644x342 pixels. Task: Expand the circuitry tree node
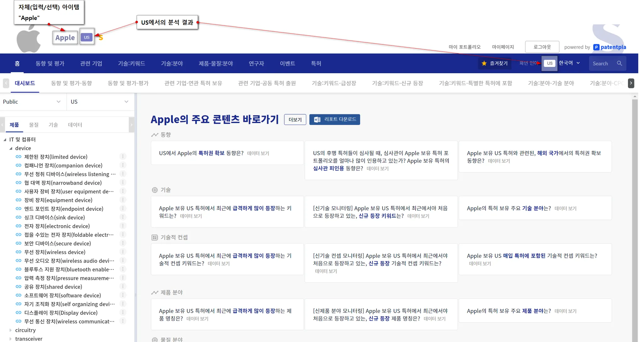[x=11, y=330]
